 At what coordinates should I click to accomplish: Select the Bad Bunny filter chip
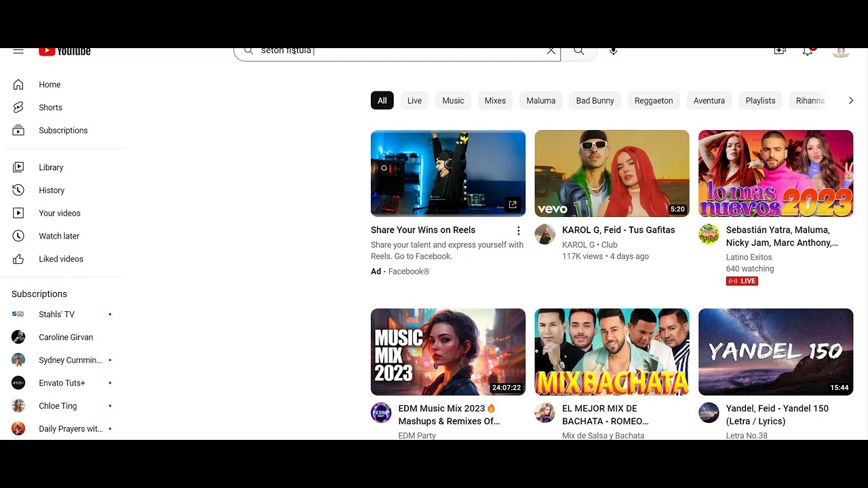595,100
